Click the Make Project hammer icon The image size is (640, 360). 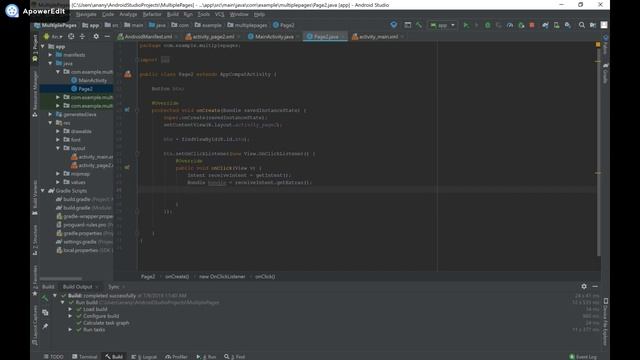(419, 25)
